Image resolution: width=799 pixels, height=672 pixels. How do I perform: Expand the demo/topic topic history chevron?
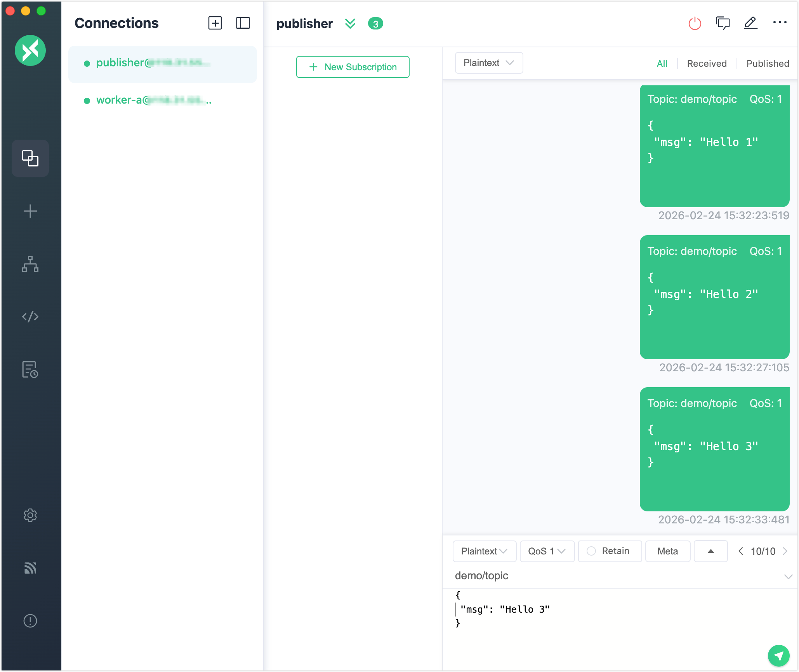pyautogui.click(x=788, y=577)
